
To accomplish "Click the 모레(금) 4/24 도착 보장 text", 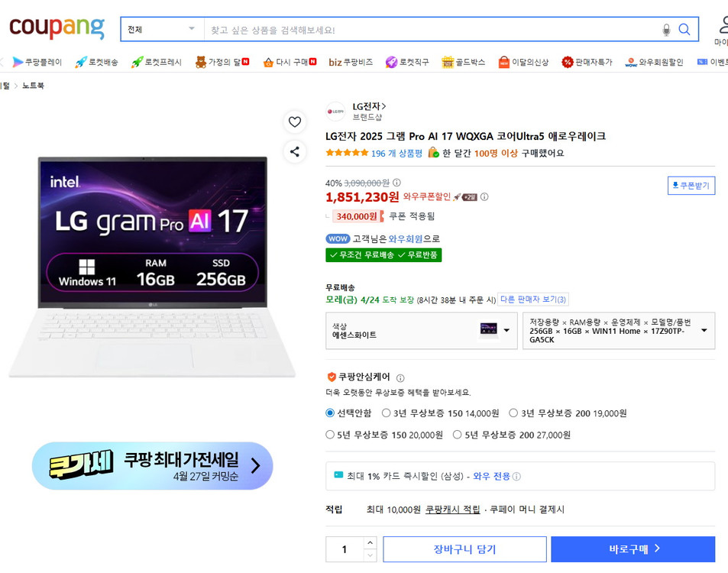I will pos(370,300).
